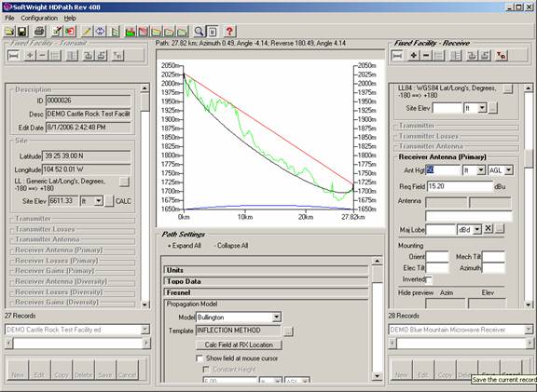Image resolution: width=537 pixels, height=392 pixels.
Task: Click the floppy disk save icon
Action: 22,32
